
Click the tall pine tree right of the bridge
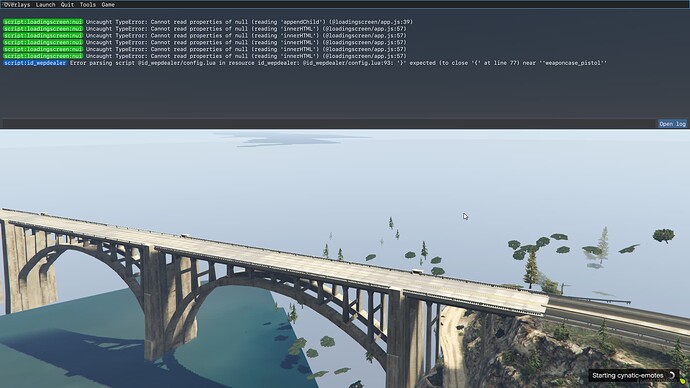(x=531, y=267)
